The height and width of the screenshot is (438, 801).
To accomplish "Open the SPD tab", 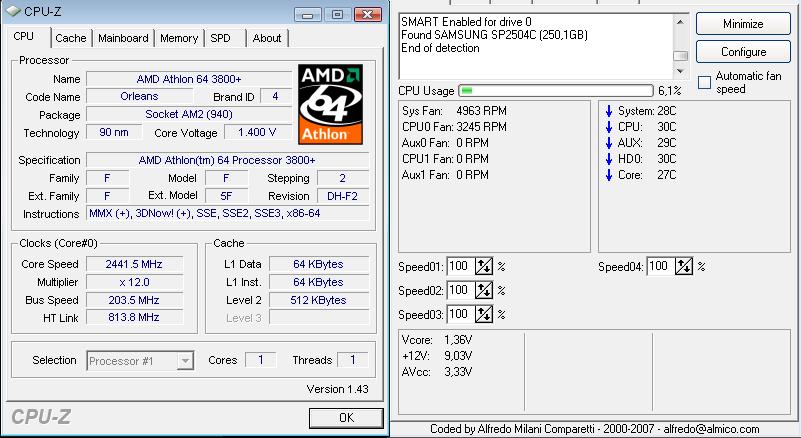I will pos(220,38).
